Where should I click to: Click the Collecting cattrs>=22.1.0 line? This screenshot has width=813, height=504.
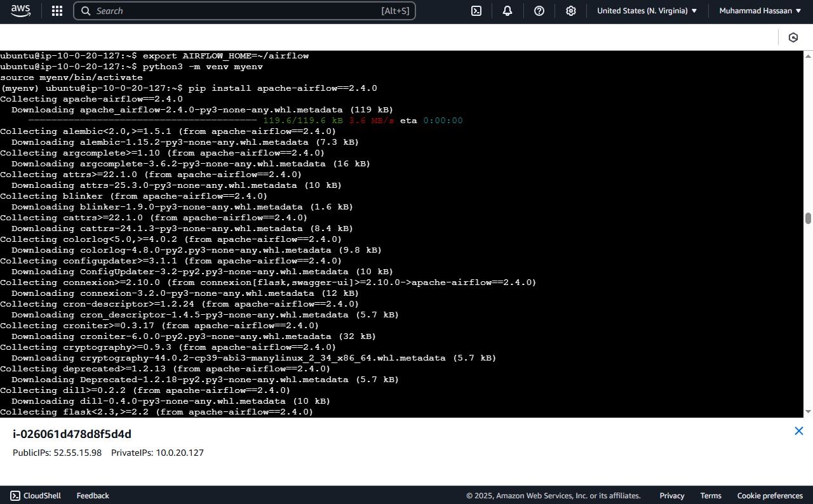(154, 218)
